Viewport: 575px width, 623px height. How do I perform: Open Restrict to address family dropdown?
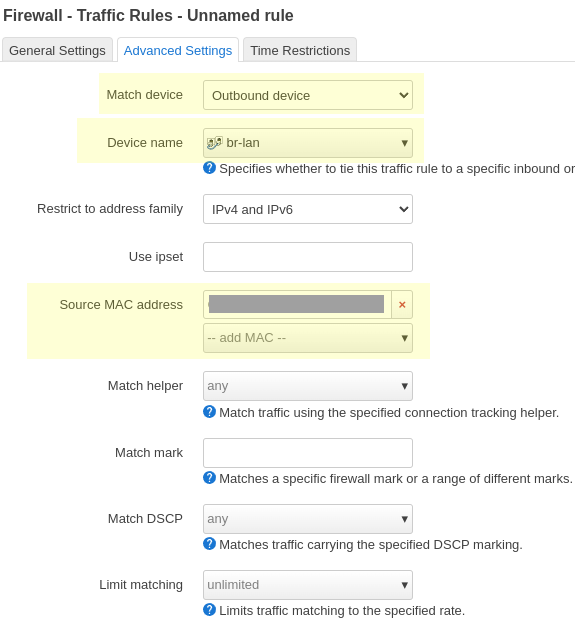tap(308, 209)
